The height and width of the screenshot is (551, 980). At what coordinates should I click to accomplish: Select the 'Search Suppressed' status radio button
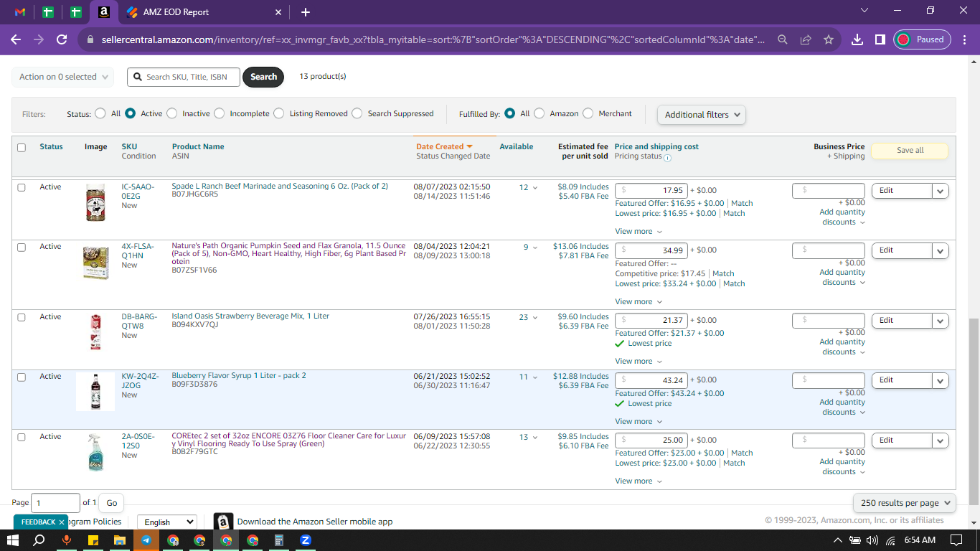(x=357, y=113)
